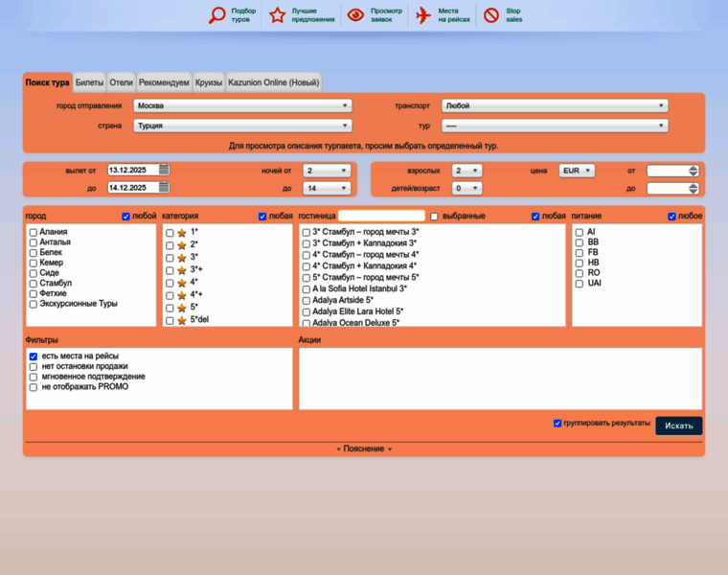Expand the страна dropdown showing Турция
The width and height of the screenshot is (728, 575).
click(241, 126)
